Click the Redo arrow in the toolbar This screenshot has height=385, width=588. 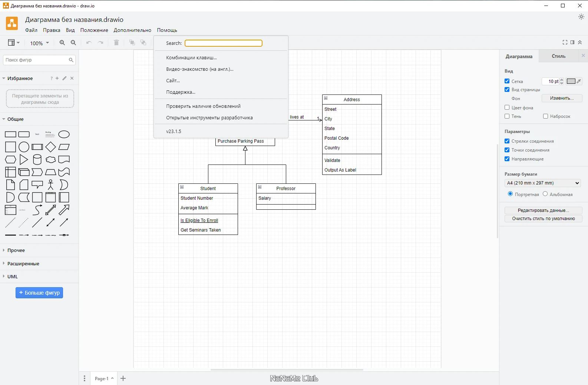coord(100,43)
